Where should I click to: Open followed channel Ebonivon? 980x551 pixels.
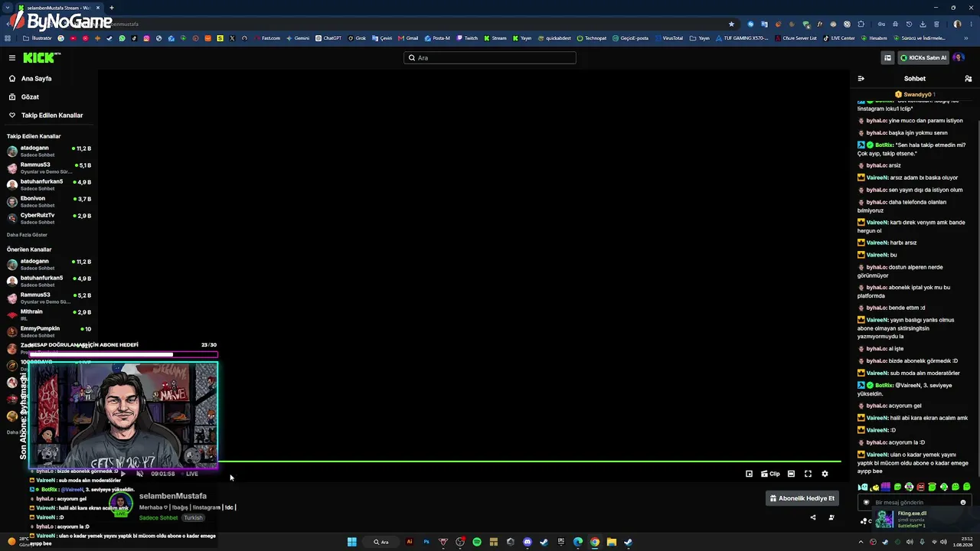(48, 201)
